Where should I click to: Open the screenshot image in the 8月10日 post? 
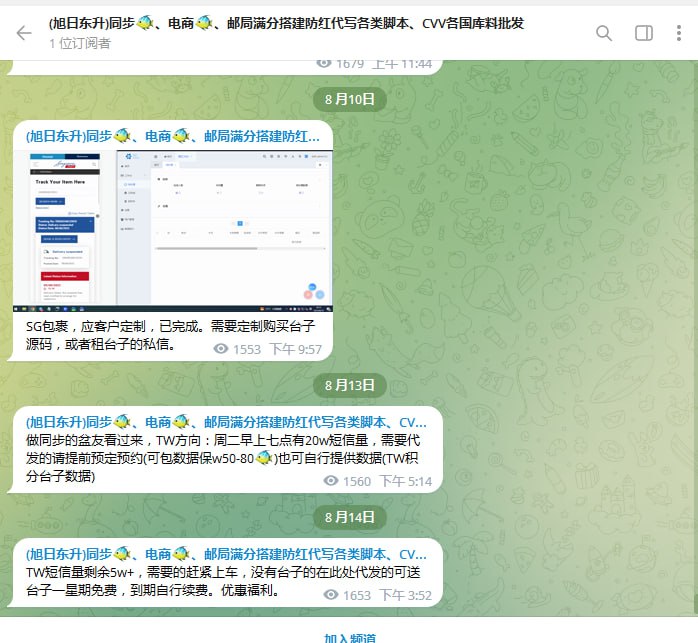(x=173, y=231)
